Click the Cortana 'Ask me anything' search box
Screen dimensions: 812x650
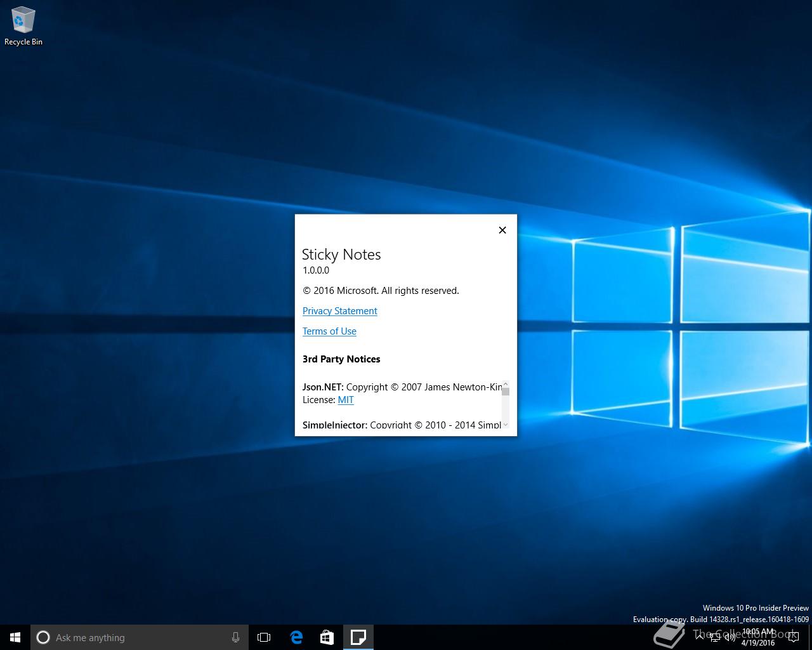(x=140, y=637)
